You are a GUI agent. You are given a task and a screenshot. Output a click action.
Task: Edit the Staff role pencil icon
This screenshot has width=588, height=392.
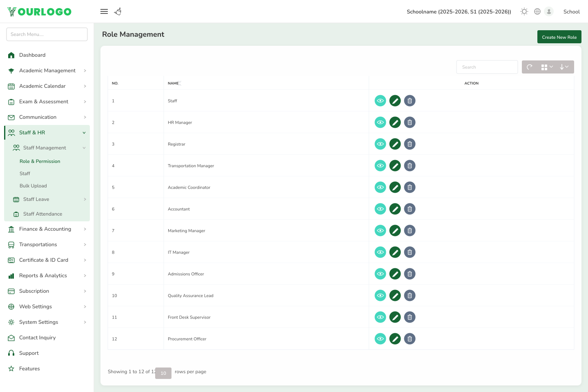tap(395, 101)
